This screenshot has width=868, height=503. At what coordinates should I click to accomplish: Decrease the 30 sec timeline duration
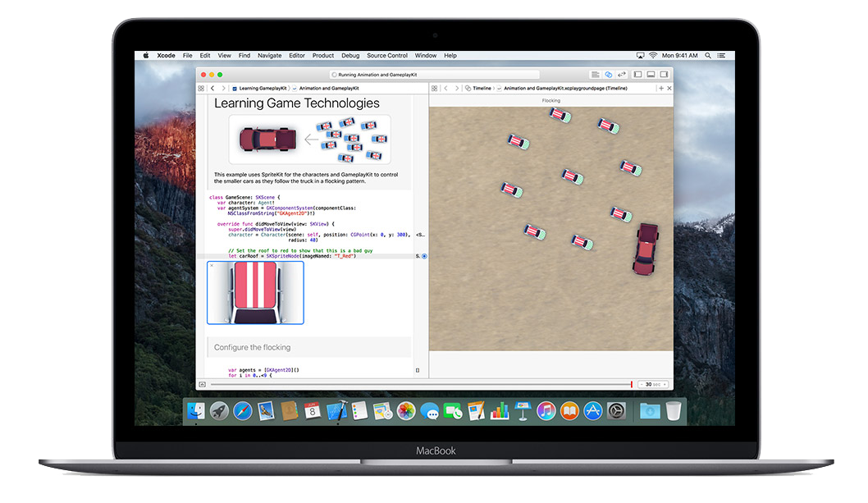point(642,384)
